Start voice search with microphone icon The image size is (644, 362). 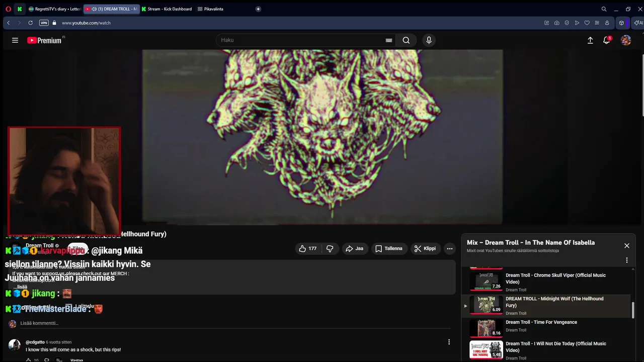(429, 40)
